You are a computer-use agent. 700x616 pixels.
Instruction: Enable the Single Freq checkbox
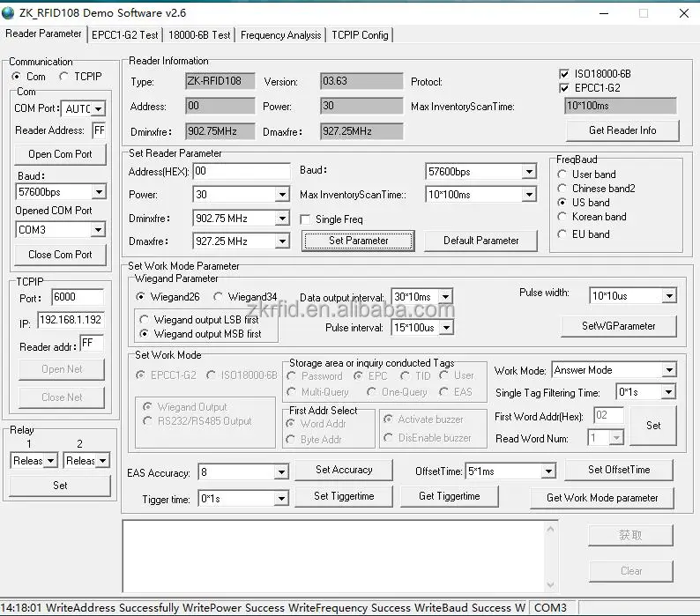tap(305, 219)
